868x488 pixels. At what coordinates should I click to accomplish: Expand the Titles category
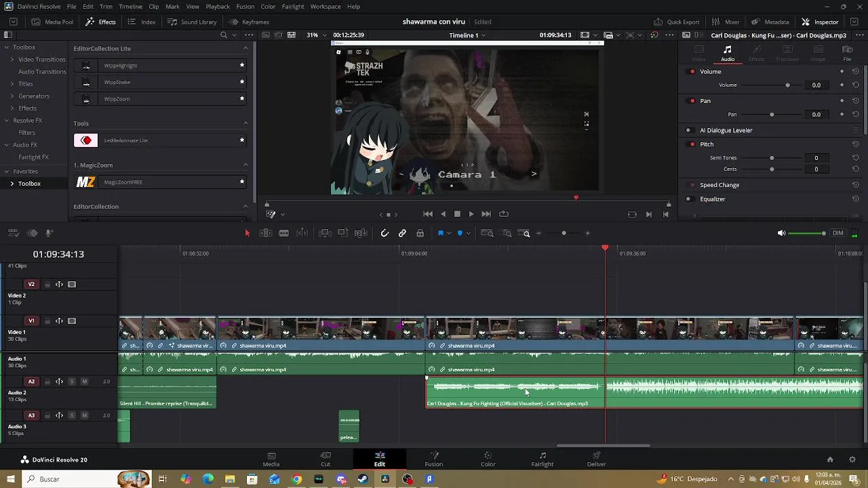click(x=12, y=84)
